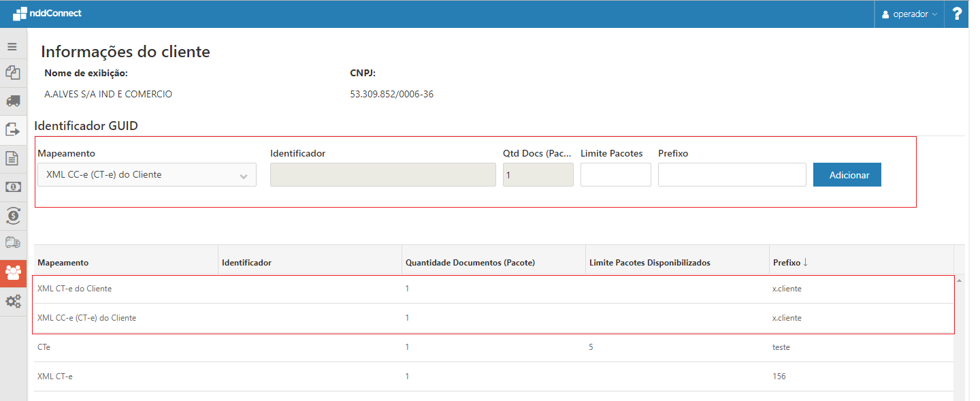Click the text document sidebar icon

point(12,158)
